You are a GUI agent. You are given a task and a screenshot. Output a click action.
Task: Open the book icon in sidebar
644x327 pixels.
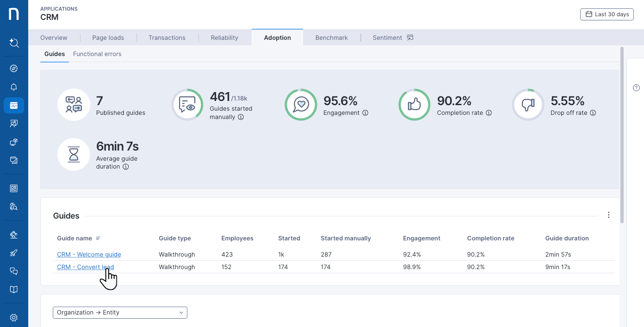point(14,289)
